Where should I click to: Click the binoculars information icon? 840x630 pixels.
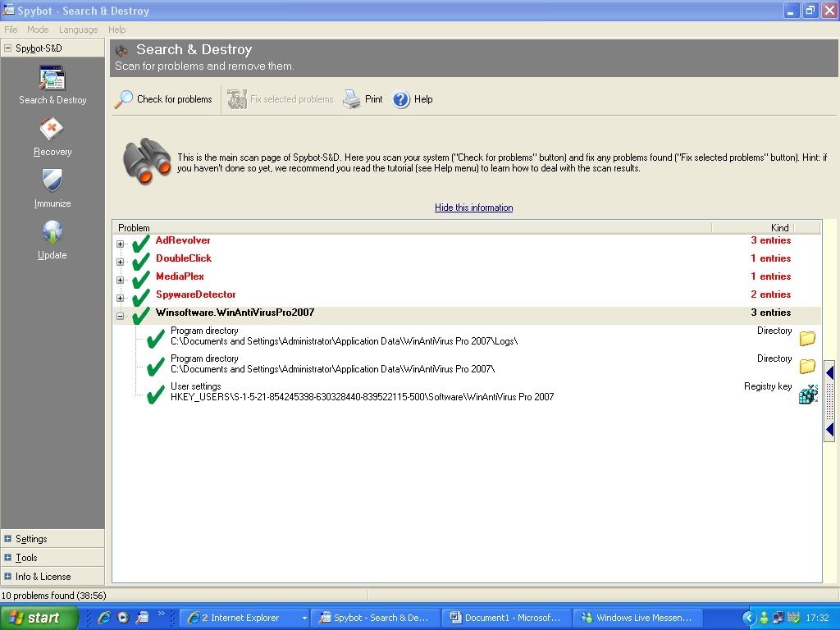(146, 161)
